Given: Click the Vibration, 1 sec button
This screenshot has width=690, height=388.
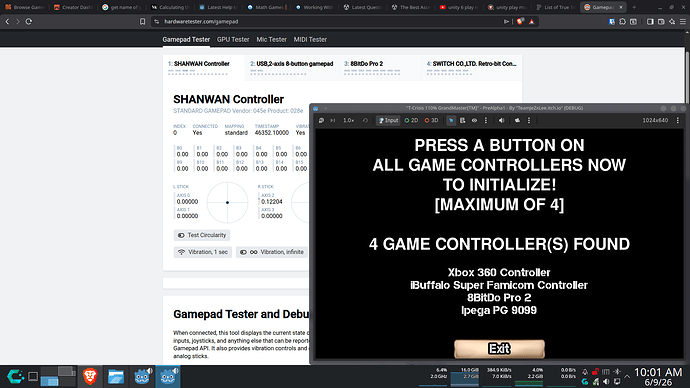Looking at the screenshot, I should [x=203, y=252].
